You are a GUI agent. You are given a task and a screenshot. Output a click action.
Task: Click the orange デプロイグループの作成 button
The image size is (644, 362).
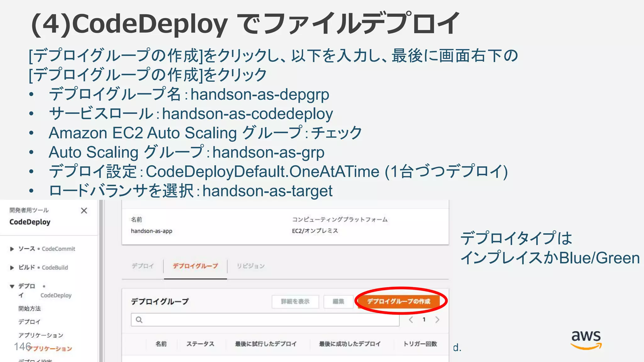(399, 302)
